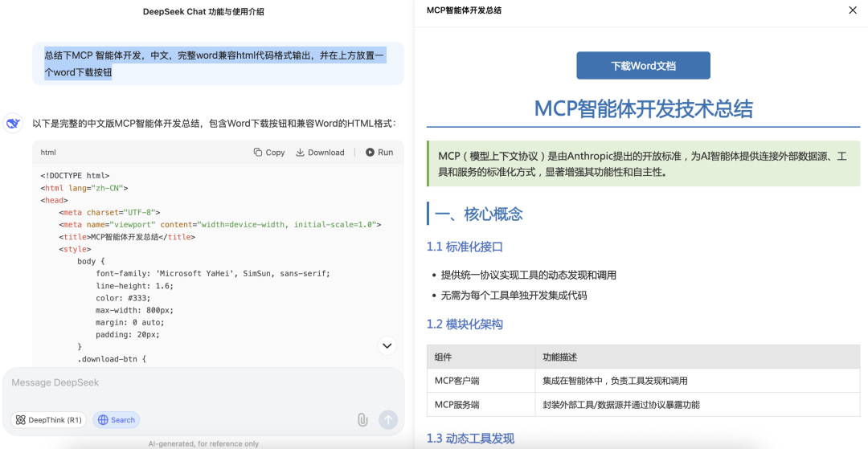This screenshot has height=449, width=868.
Task: Toggle DeepThink (R1) mode
Action: tap(49, 420)
